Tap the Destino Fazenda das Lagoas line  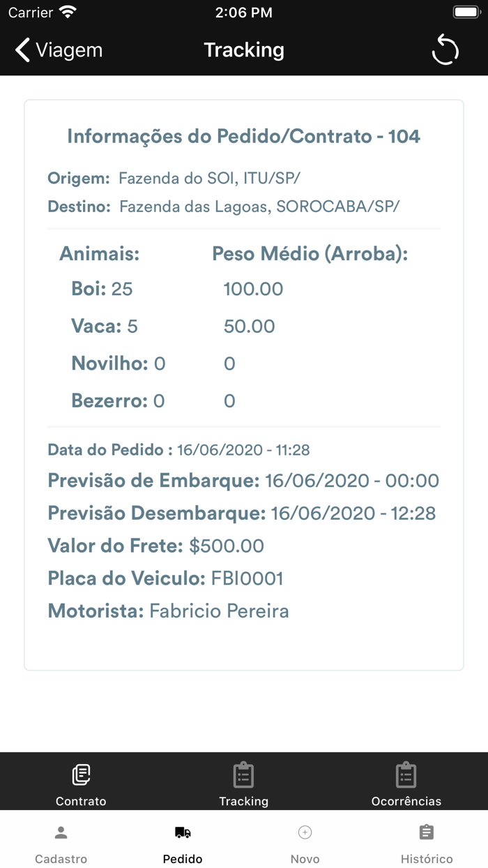(x=223, y=207)
